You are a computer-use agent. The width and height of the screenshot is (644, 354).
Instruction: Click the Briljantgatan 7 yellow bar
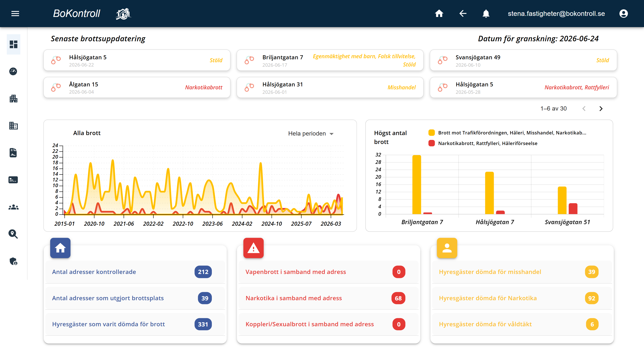tap(416, 185)
